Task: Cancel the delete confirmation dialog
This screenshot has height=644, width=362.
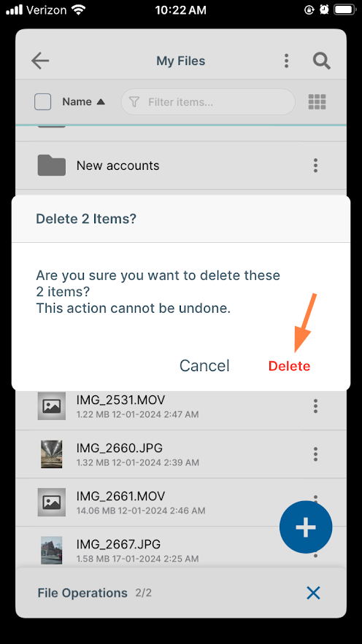Action: (204, 365)
